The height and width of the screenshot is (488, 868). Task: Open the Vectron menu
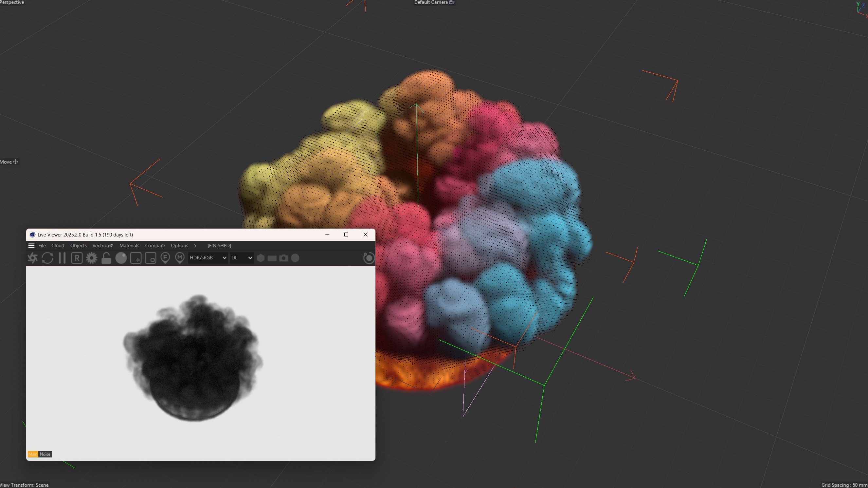pyautogui.click(x=102, y=246)
